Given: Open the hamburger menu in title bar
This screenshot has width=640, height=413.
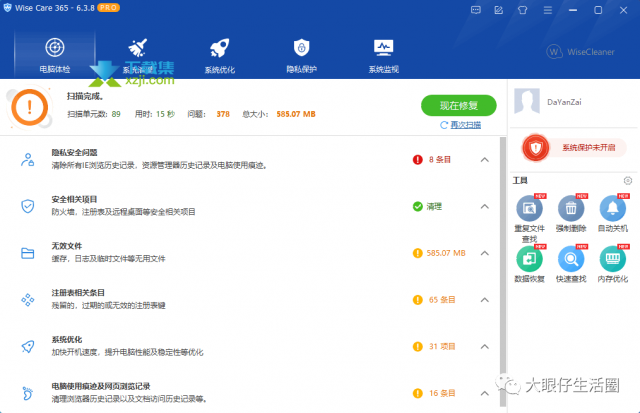Looking at the screenshot, I should 548,10.
